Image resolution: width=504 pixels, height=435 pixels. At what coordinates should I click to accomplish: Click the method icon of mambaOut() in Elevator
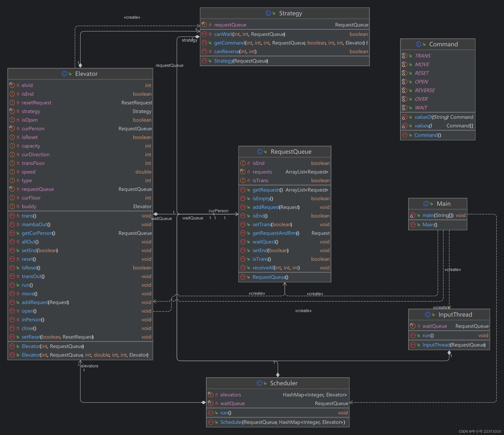[x=12, y=224]
